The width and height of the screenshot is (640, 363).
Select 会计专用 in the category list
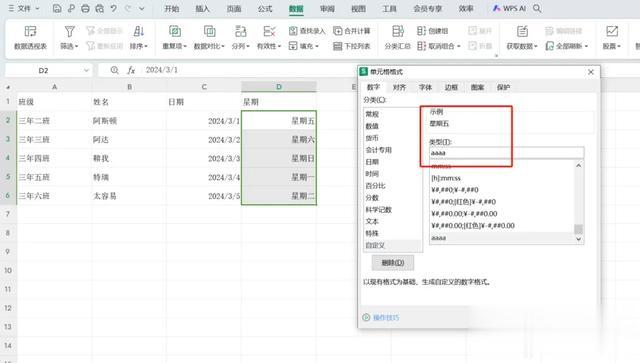click(393, 150)
